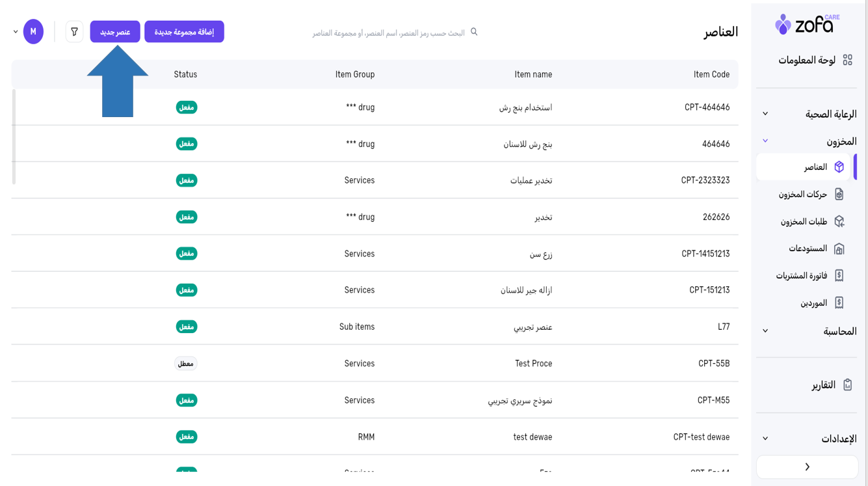Click the عنصر جديد button
868x486 pixels.
tap(115, 32)
